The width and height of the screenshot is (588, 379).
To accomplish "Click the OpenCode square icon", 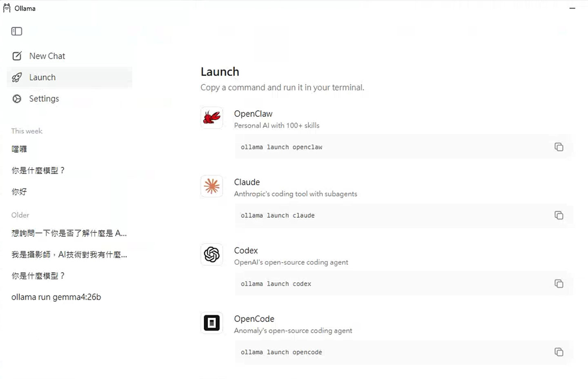I will click(x=212, y=323).
